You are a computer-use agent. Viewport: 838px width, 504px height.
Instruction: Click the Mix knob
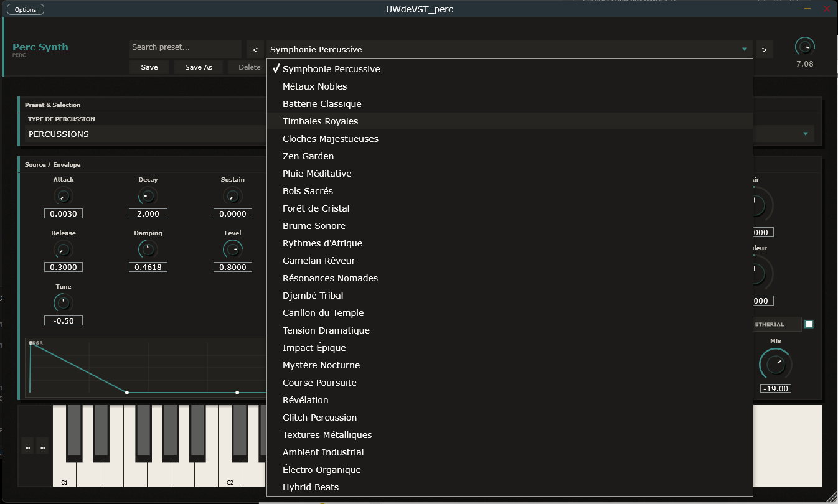coord(775,364)
